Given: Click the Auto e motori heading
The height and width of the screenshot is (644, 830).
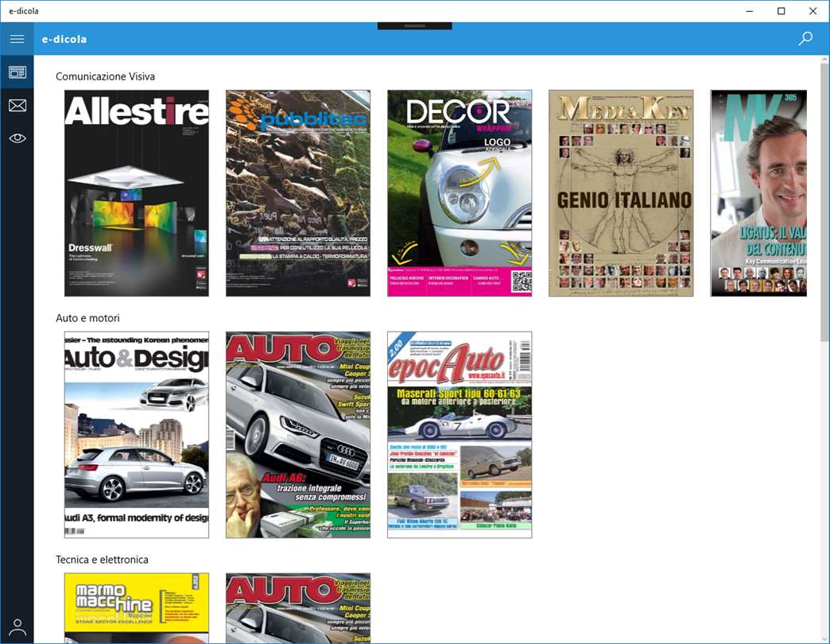Looking at the screenshot, I should tap(88, 318).
